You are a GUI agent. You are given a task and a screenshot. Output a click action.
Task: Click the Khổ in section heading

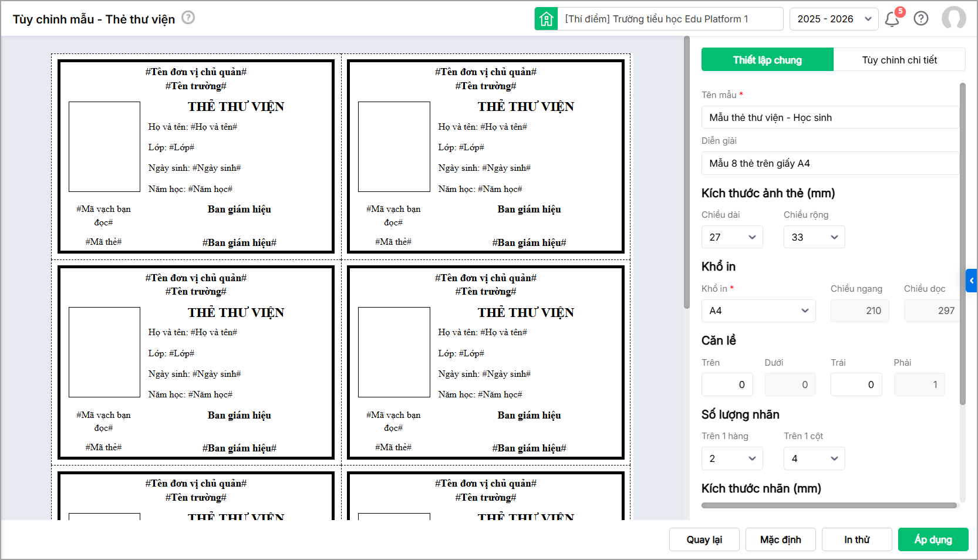pyautogui.click(x=719, y=266)
